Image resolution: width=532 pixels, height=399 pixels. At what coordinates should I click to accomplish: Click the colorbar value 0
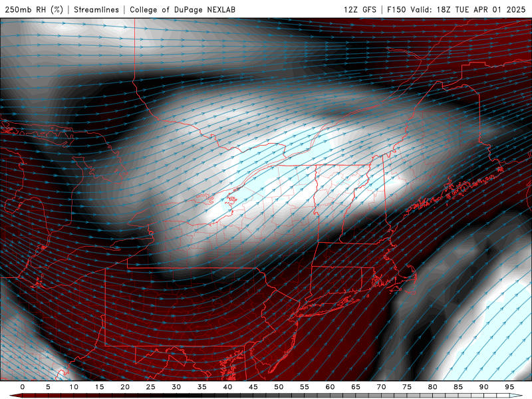[x=23, y=387]
